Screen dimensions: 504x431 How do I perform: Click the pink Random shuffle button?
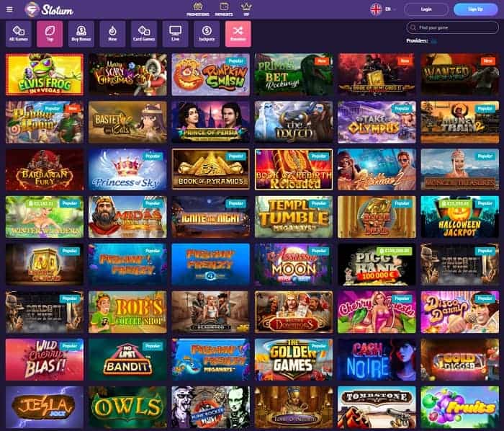(238, 34)
